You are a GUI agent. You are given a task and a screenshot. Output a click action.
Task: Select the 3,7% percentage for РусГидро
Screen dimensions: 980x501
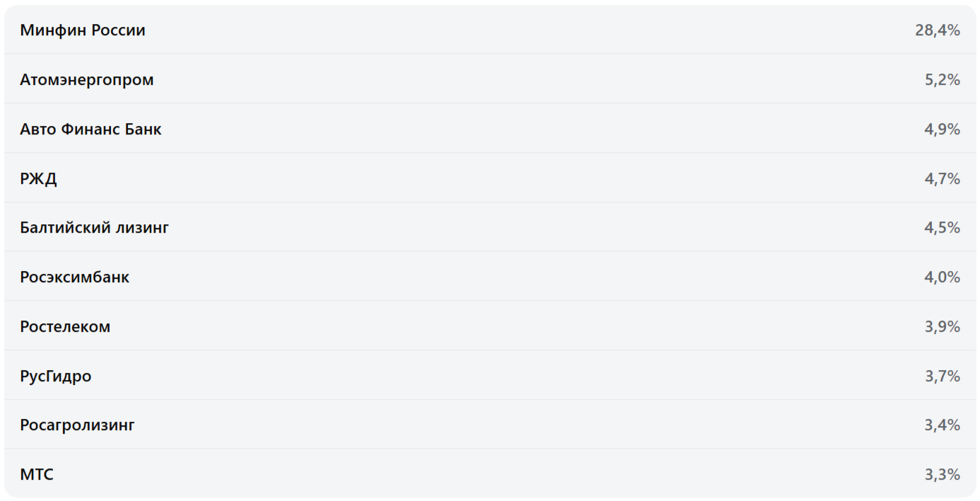pyautogui.click(x=942, y=376)
